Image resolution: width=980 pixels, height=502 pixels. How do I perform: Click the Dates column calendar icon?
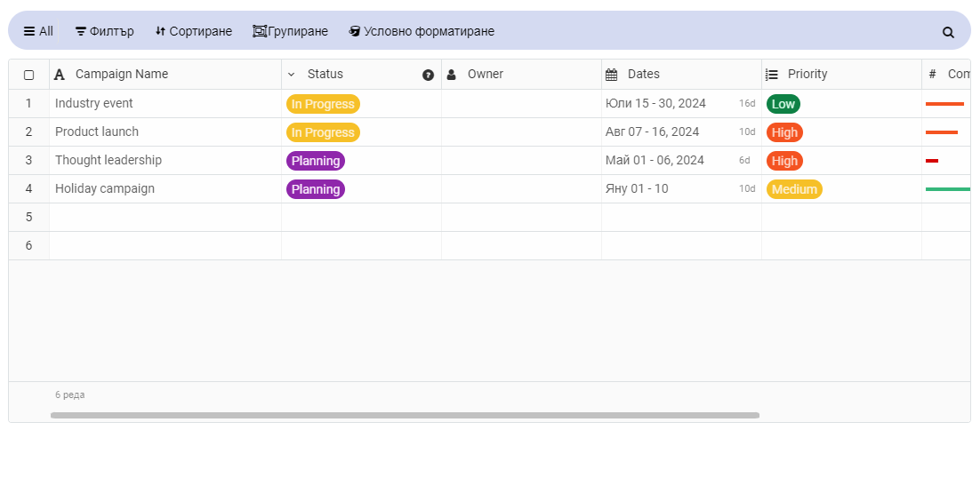tap(611, 75)
